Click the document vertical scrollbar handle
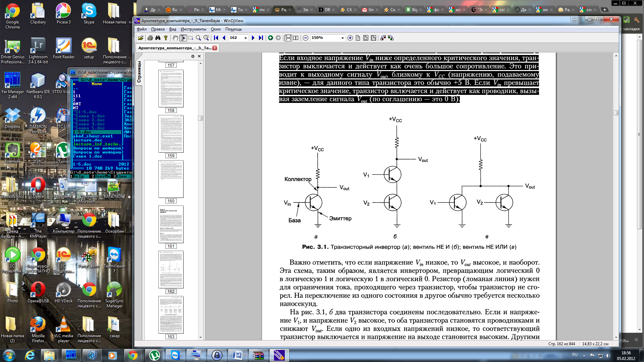The image size is (644, 362). (x=616, y=113)
